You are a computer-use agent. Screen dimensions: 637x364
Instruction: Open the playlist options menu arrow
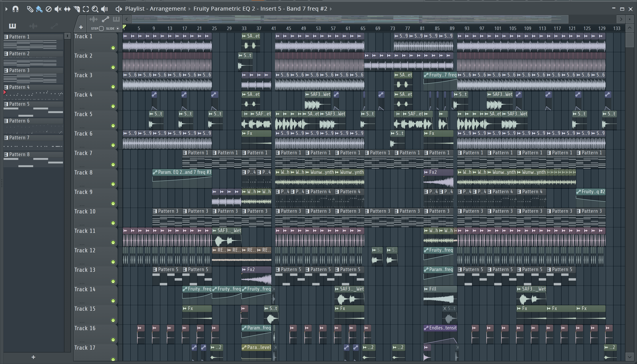coord(6,9)
